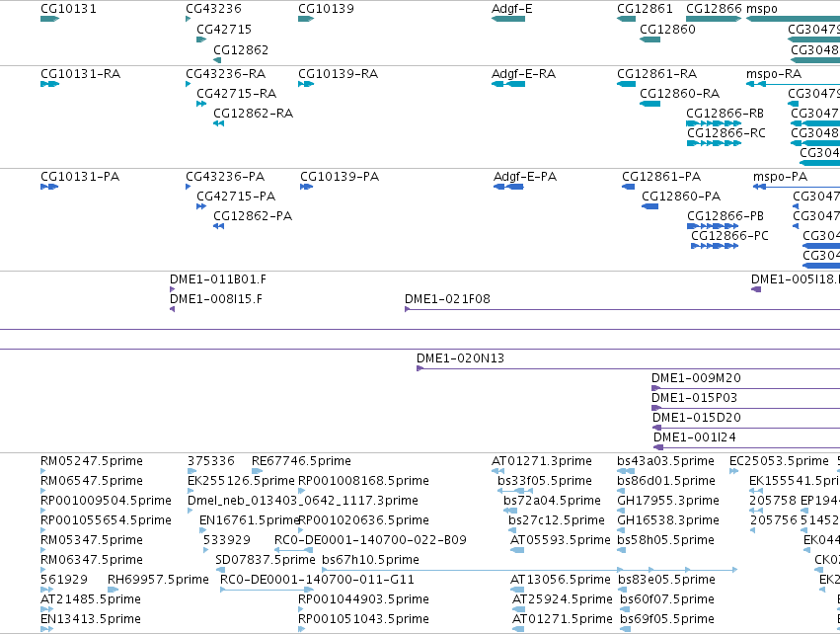Select the mspo gene label

(762, 9)
